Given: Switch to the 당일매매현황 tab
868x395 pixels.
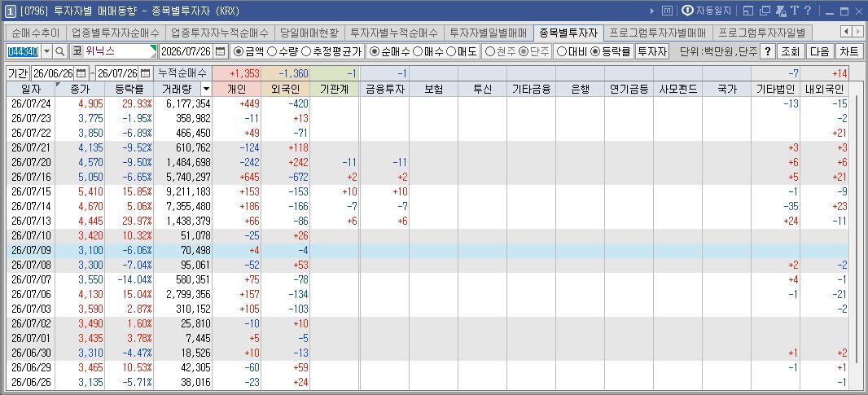Looking at the screenshot, I should [309, 33].
